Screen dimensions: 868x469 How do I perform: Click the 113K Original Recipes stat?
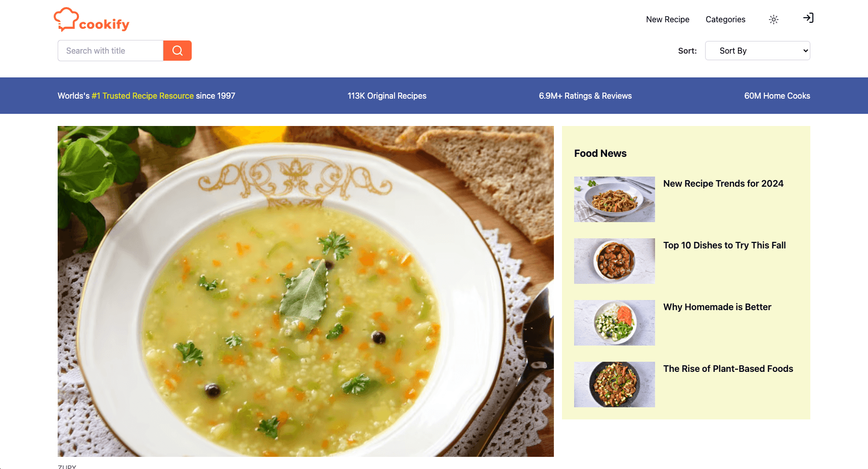click(x=387, y=96)
